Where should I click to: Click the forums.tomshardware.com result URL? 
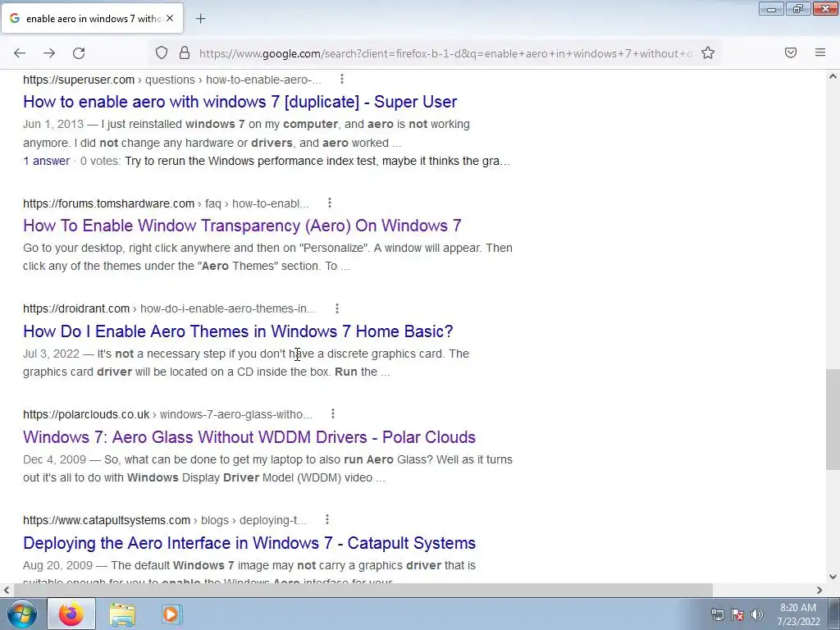click(166, 203)
